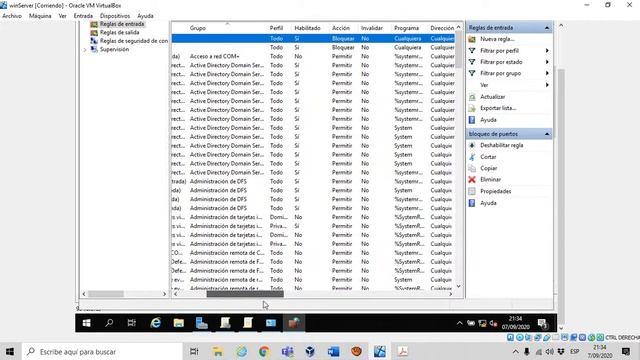The image size is (640, 360).
Task: Open the VirtualBox Máquina menu
Action: pos(40,16)
